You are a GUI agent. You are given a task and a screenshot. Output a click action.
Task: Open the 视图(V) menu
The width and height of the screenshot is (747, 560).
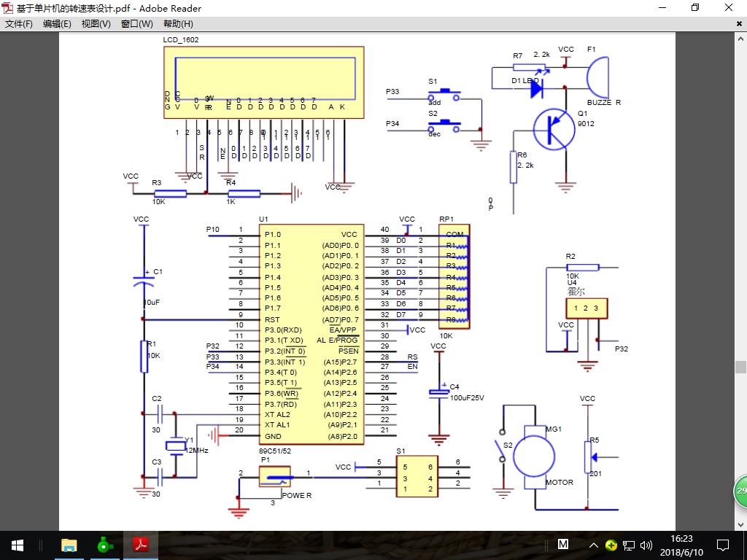coord(96,24)
